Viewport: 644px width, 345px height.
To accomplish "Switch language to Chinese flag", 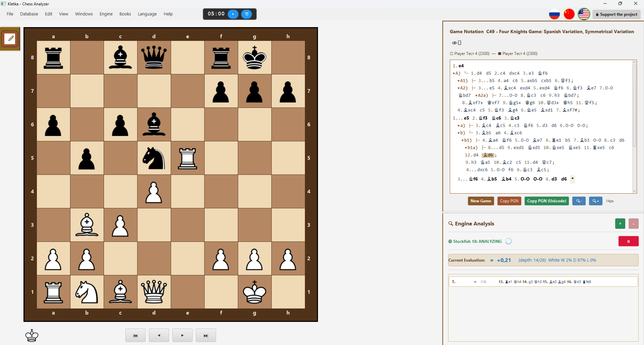I will [569, 14].
